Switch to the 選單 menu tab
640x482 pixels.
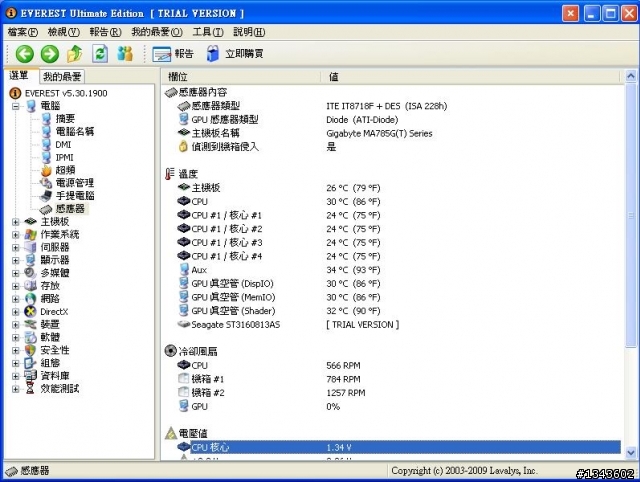click(20, 75)
